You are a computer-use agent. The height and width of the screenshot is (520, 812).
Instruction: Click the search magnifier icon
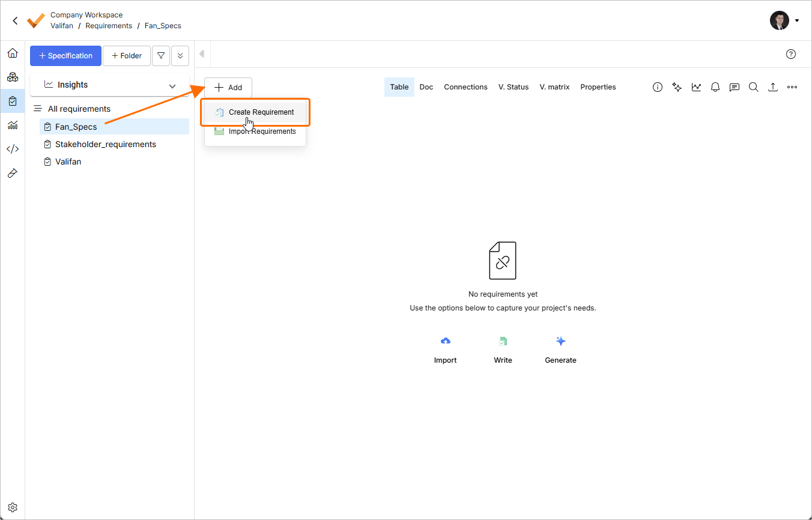coord(754,87)
